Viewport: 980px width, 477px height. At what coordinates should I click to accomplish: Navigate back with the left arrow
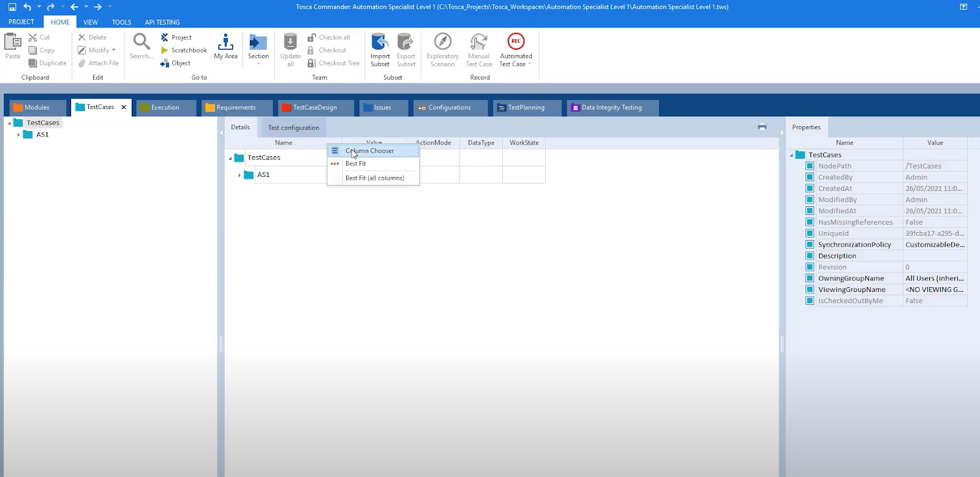(x=74, y=7)
